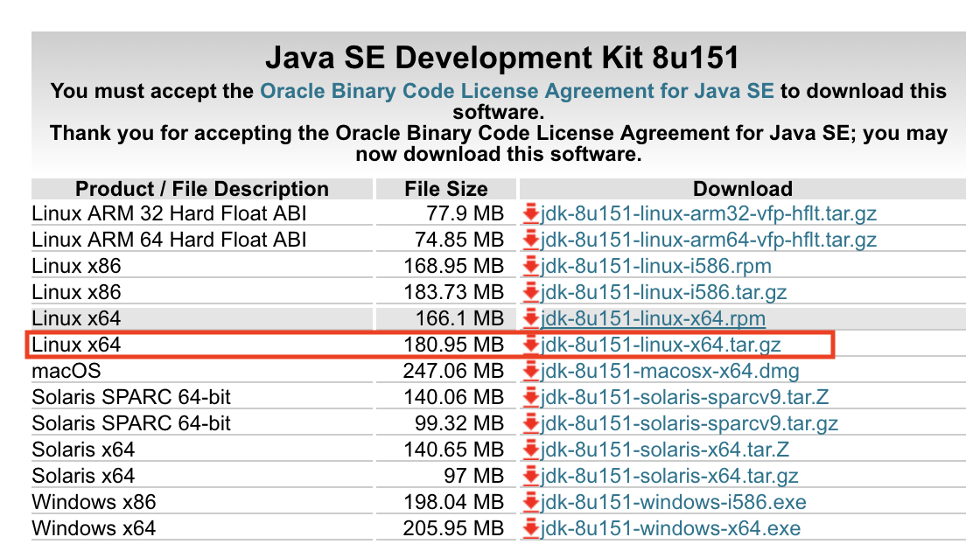The image size is (980, 558).
Task: Click the File Size column header
Action: tap(446, 189)
